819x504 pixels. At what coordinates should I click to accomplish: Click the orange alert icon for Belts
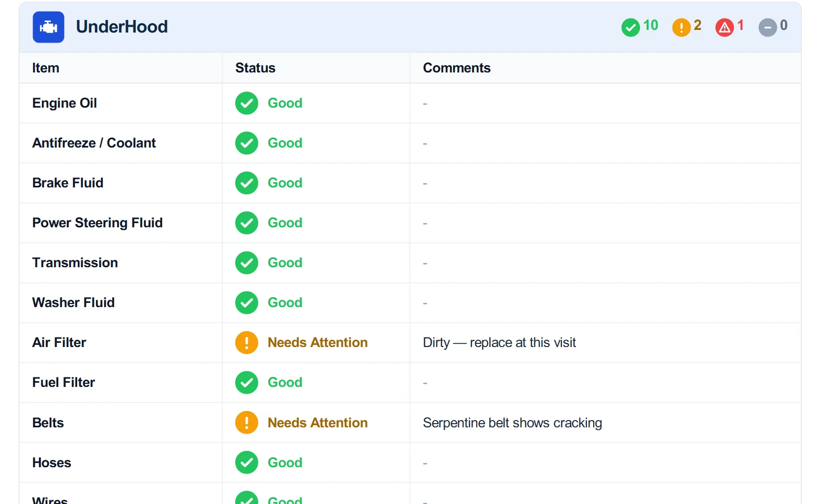247,423
